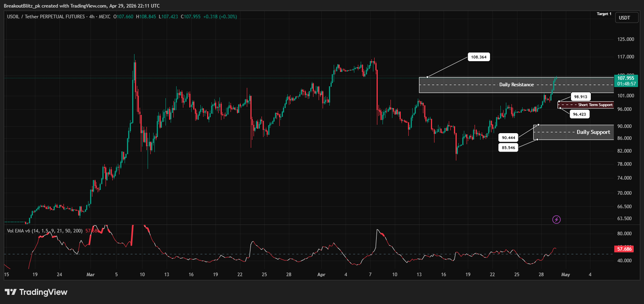The image size is (644, 304).
Task: Click the 82.000 price axis label
Action: (625, 150)
